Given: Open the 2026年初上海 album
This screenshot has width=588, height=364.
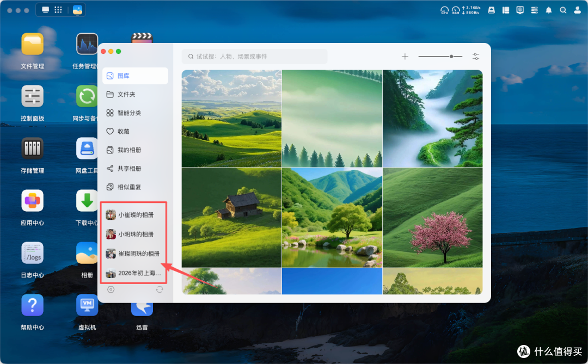Looking at the screenshot, I should click(x=134, y=273).
